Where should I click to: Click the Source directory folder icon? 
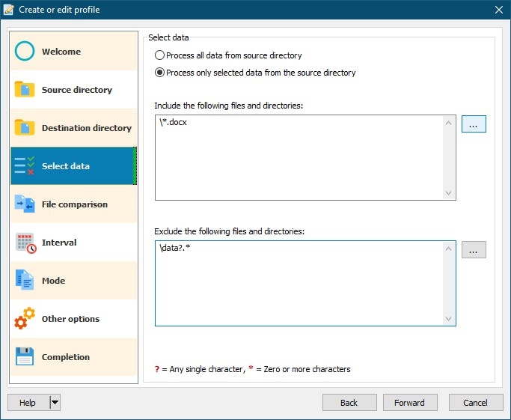(25, 90)
